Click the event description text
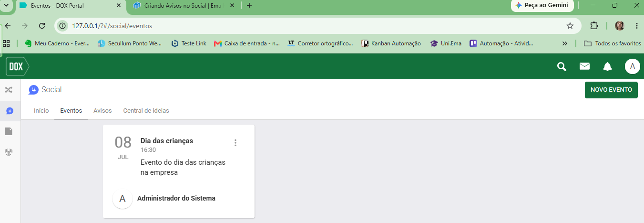 183,168
